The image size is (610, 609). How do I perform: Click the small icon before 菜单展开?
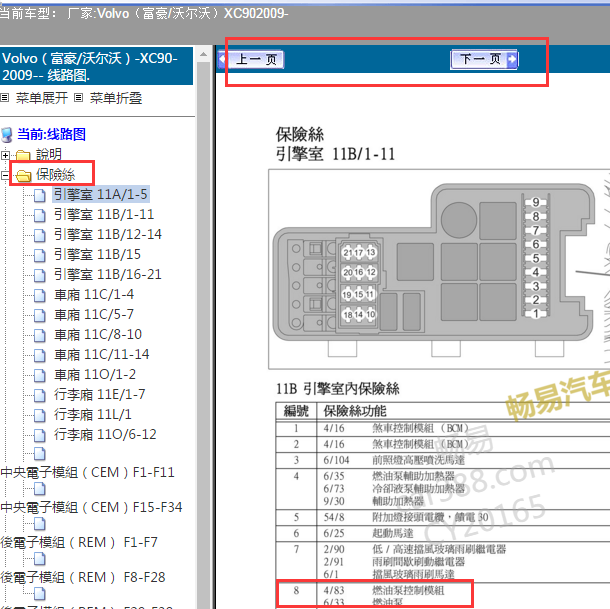click(5, 97)
